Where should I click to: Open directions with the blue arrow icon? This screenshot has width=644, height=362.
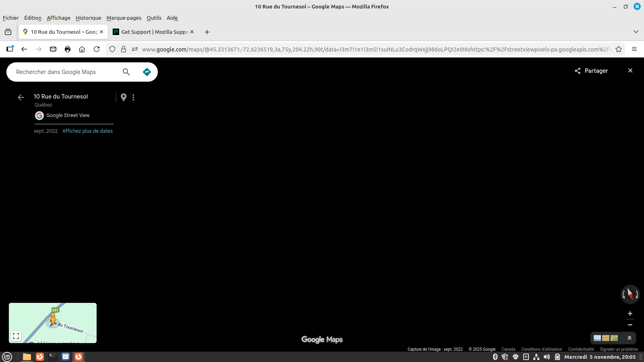[147, 72]
